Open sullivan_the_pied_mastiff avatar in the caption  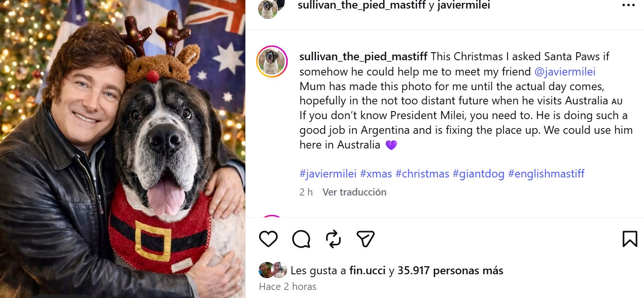(272, 61)
